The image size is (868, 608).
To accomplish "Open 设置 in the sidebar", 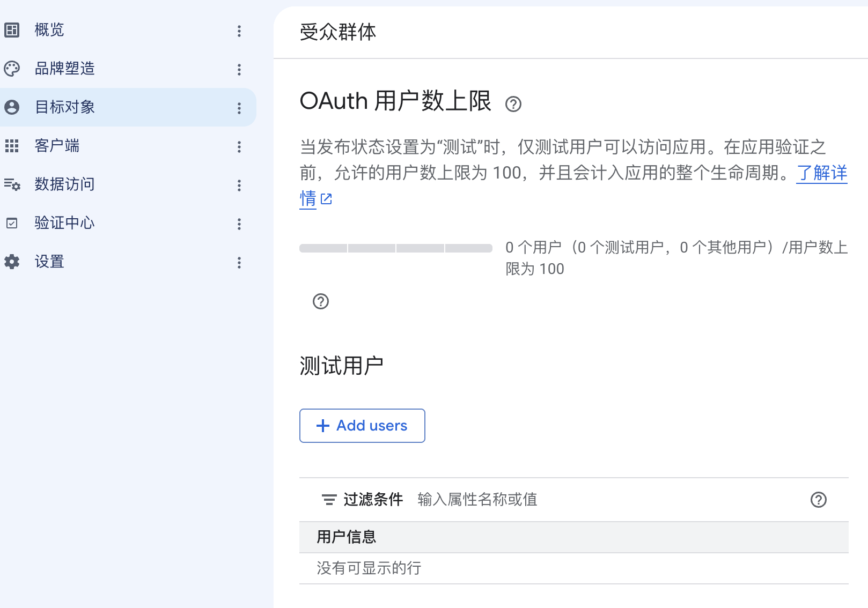I will click(x=128, y=262).
